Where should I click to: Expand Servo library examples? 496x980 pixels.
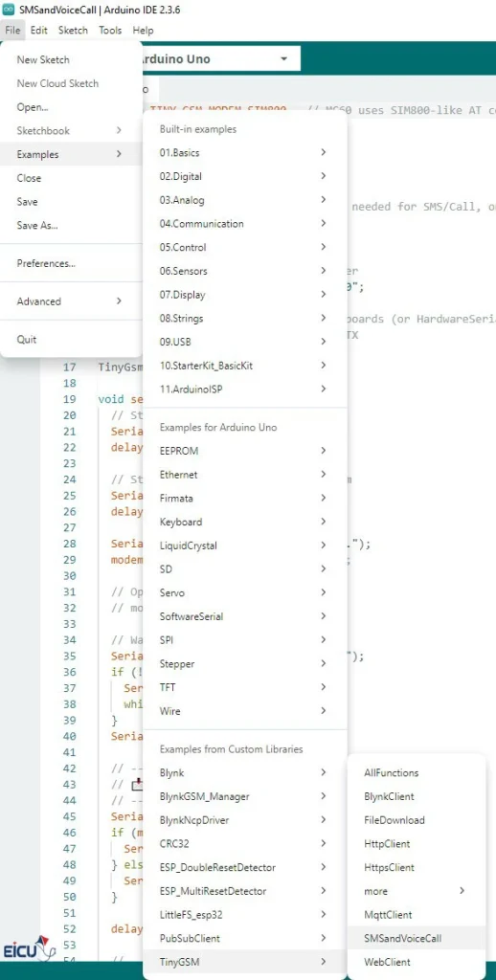coord(244,592)
